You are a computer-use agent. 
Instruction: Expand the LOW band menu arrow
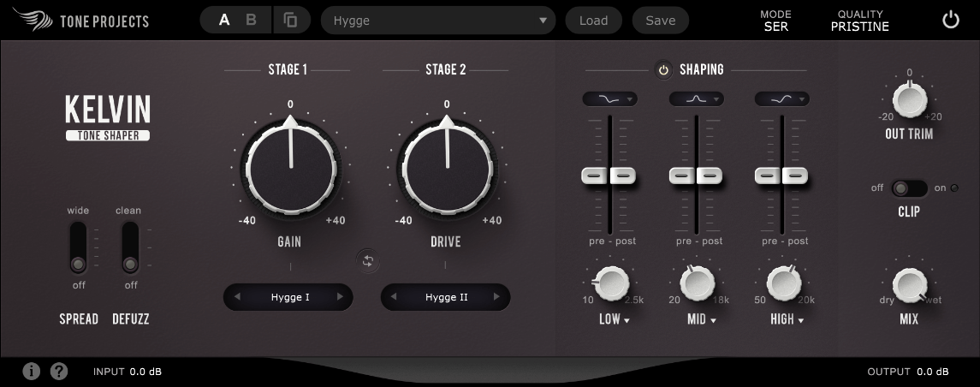627,321
